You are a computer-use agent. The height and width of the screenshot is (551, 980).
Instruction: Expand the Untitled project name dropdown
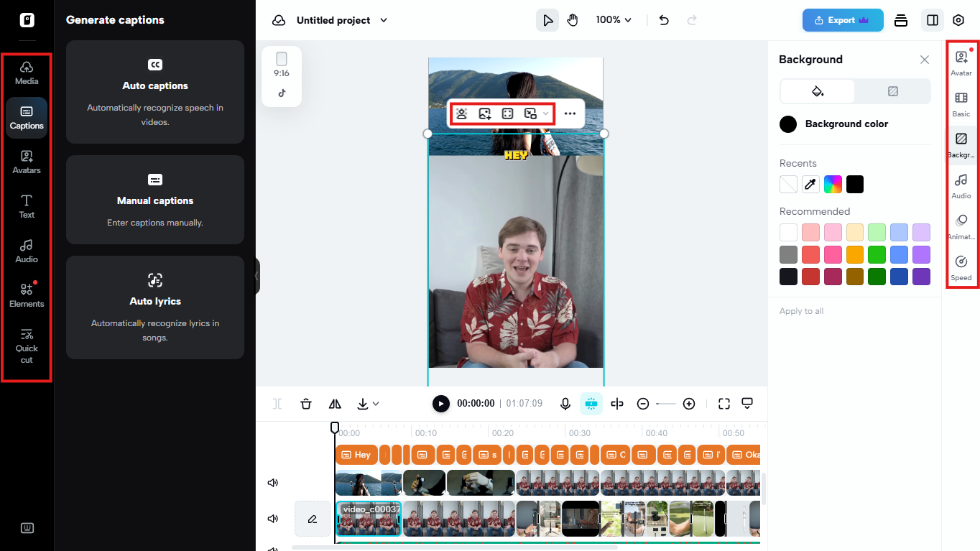point(384,20)
